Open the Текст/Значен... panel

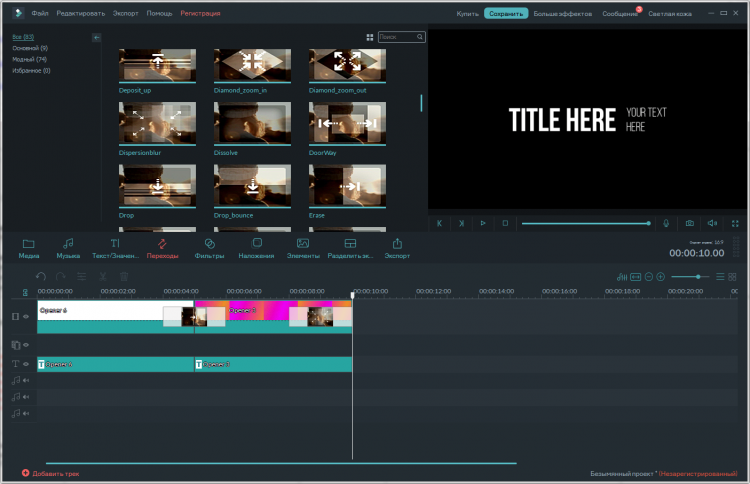coord(115,249)
